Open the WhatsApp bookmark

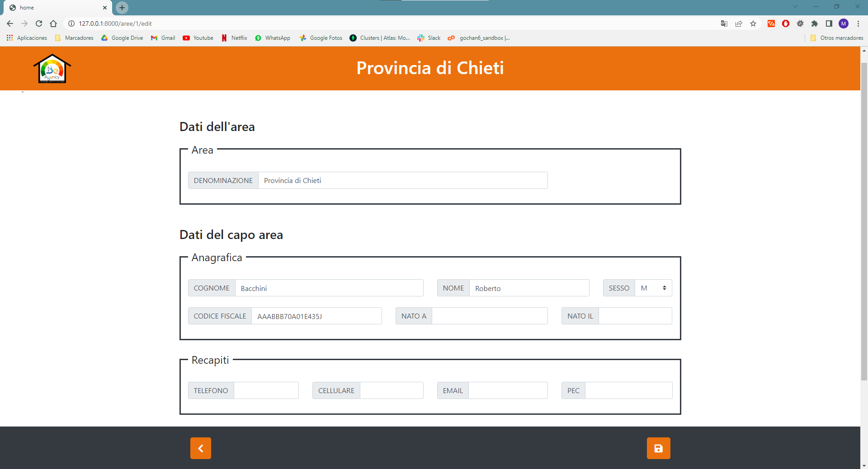[x=273, y=38]
